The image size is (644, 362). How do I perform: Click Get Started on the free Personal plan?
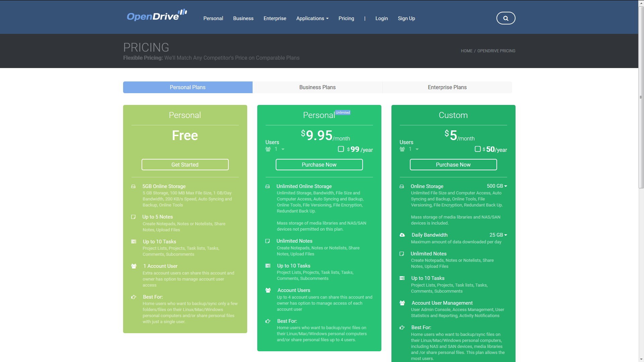click(185, 165)
